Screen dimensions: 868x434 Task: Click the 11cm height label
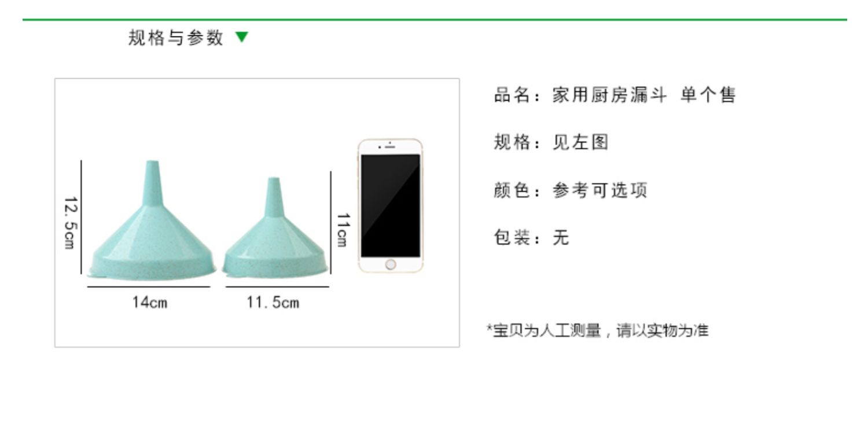(343, 230)
